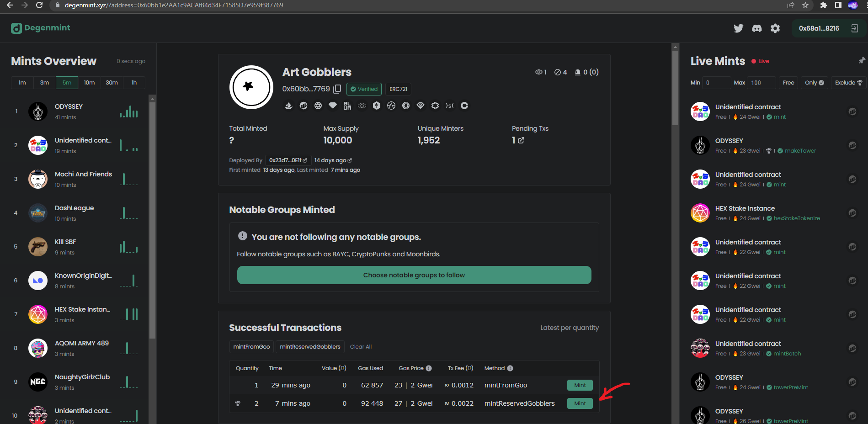Click the Tx Fee unit toggle in table header

point(469,368)
